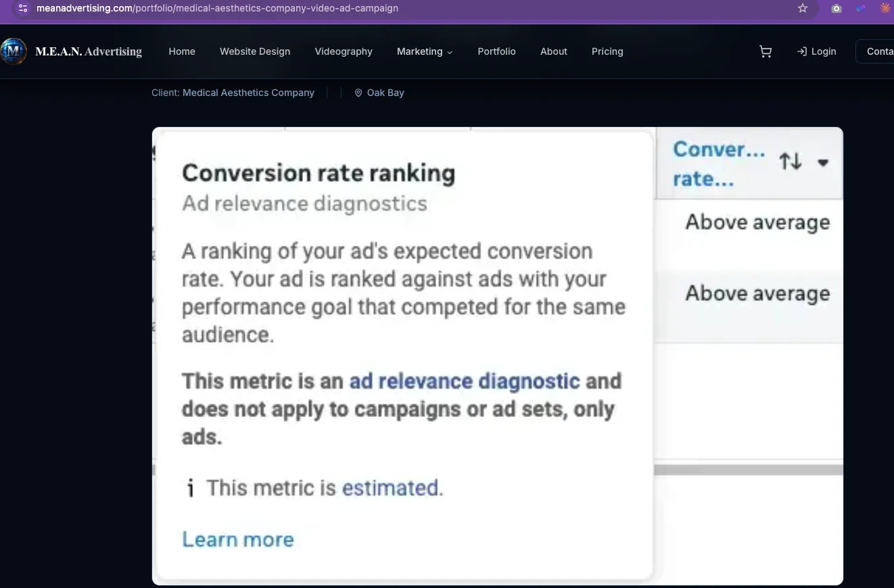Screen dimensions: 894x588
Task: Click the info icon next to 'This metric is estimated'
Action: pyautogui.click(x=191, y=488)
